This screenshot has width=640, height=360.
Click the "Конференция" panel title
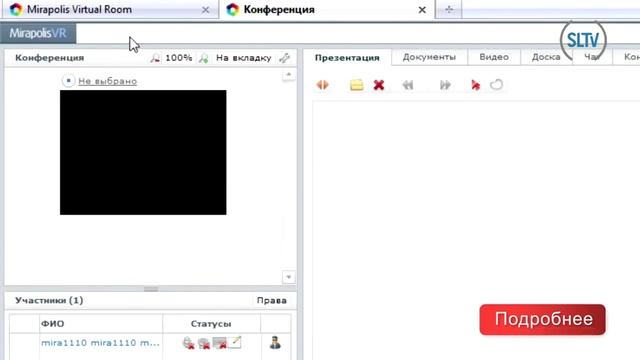(49, 58)
